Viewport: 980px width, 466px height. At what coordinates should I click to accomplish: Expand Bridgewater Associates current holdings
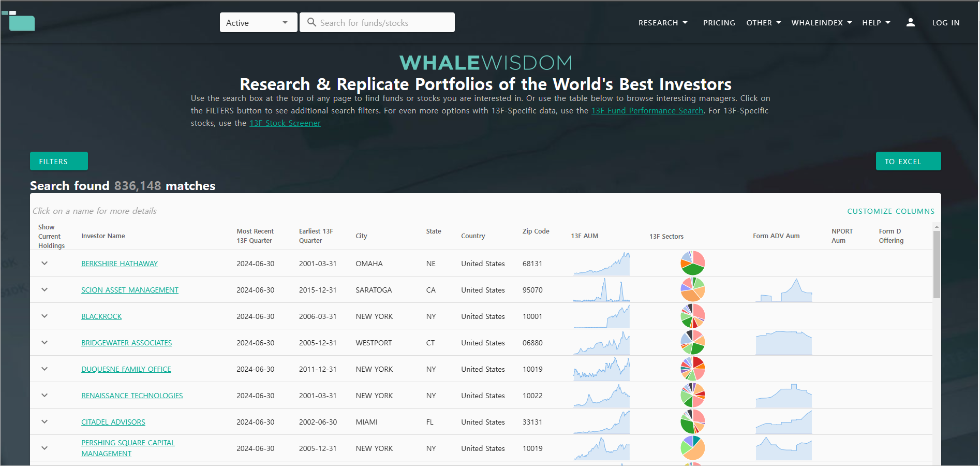(x=44, y=342)
